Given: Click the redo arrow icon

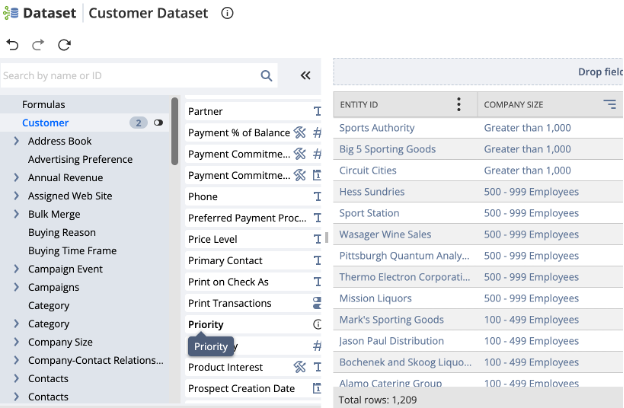Looking at the screenshot, I should (x=38, y=45).
